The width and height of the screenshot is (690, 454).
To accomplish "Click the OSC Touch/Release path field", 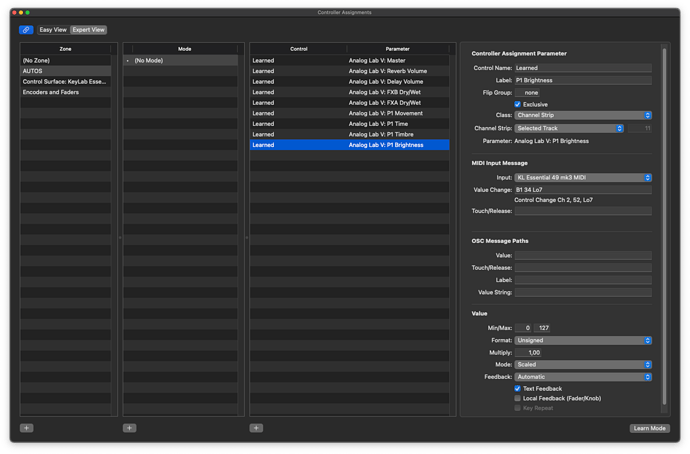I will click(583, 268).
